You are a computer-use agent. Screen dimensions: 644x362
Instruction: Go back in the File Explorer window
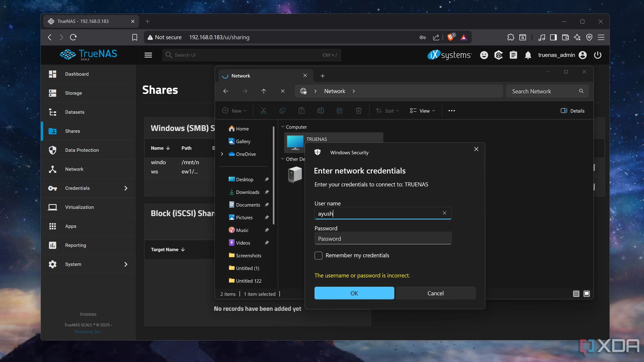pos(226,91)
